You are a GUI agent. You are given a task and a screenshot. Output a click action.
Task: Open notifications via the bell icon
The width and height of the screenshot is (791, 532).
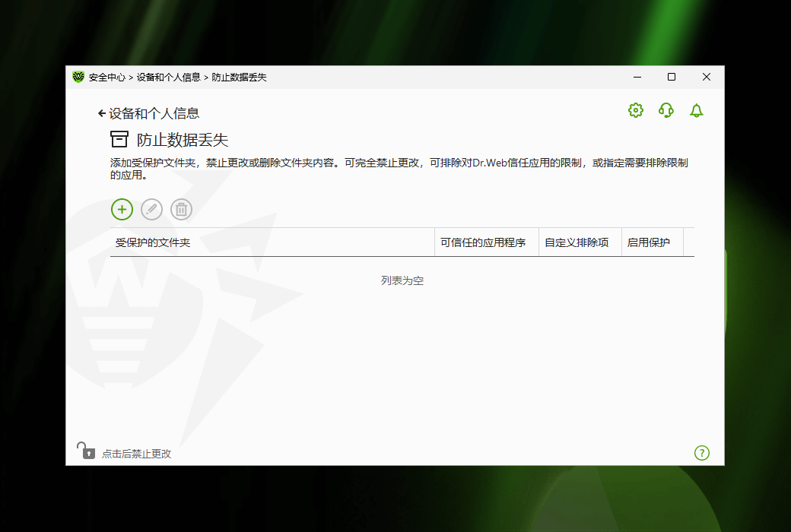click(x=696, y=110)
